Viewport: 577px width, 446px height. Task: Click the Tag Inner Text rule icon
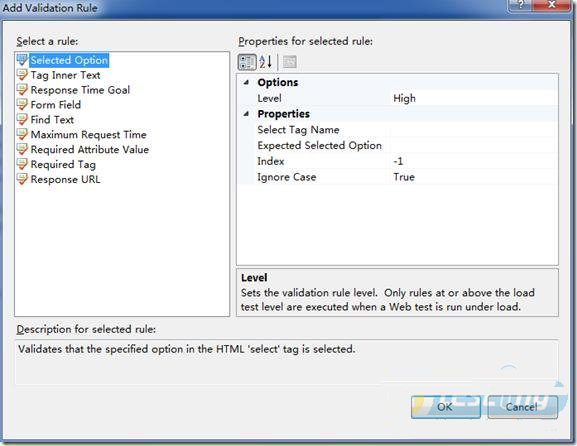(22, 75)
